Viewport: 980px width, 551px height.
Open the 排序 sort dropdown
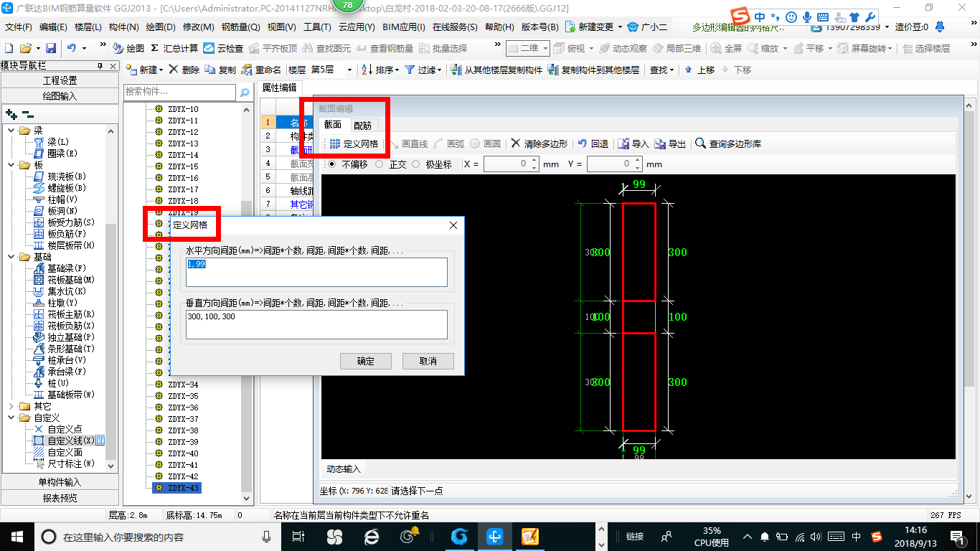tap(398, 70)
